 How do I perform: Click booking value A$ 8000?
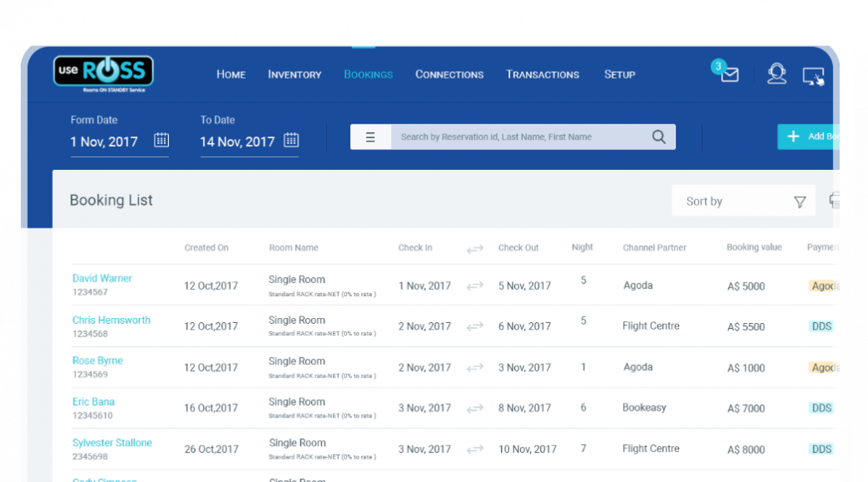[746, 449]
